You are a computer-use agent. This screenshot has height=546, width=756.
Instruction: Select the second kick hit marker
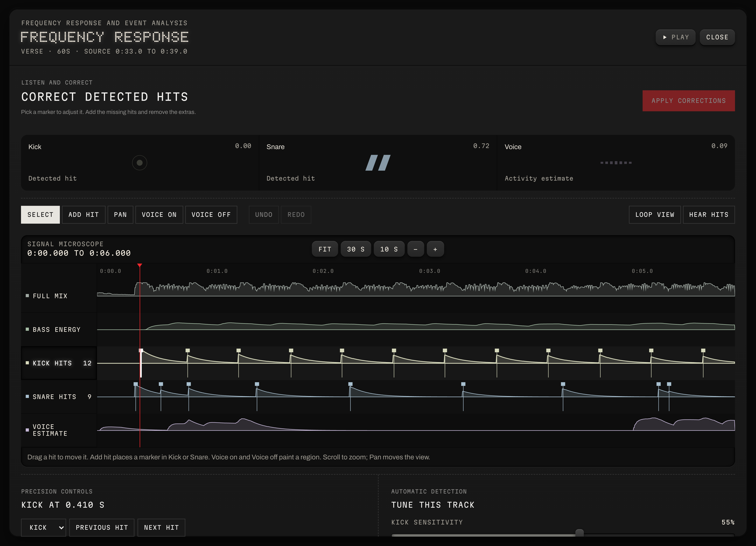188,351
